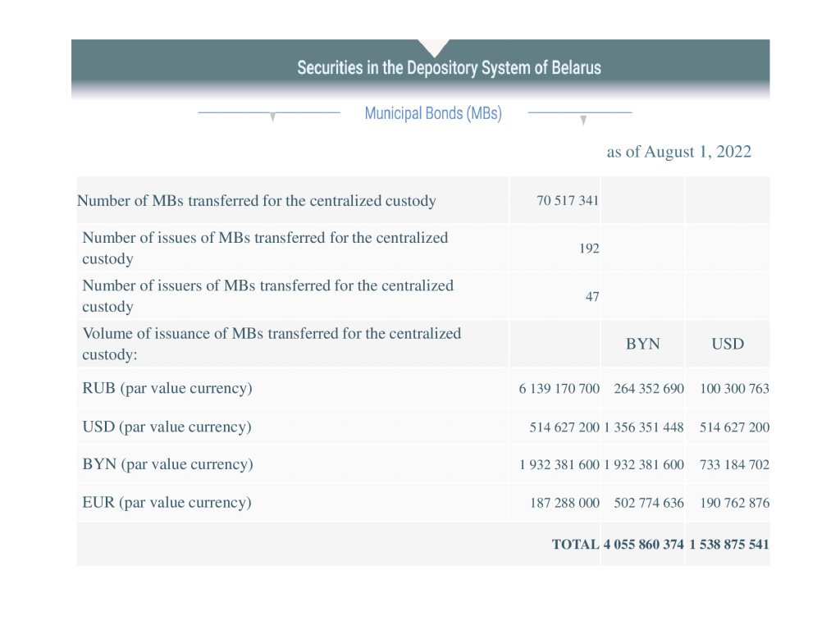Click the TOTAL label
The width and height of the screenshot is (840, 630).
tap(575, 545)
